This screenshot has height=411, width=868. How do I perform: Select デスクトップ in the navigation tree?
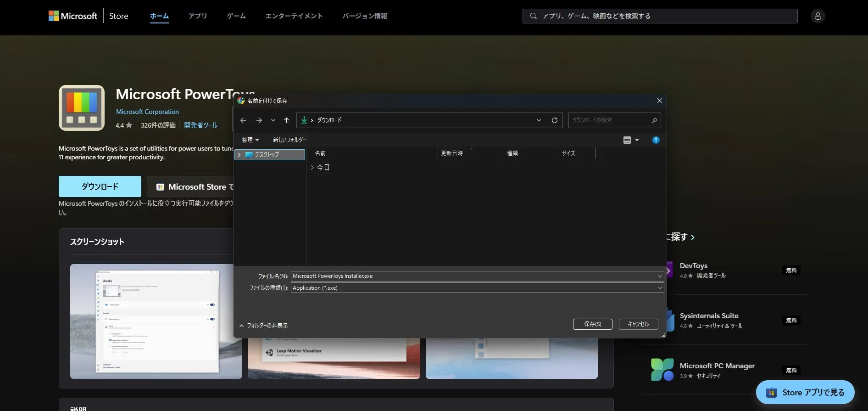click(270, 155)
